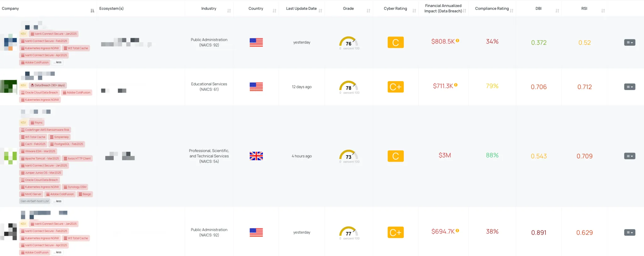Click the grade 73 gauge
Screen dimensions: 644x256
tap(348, 156)
